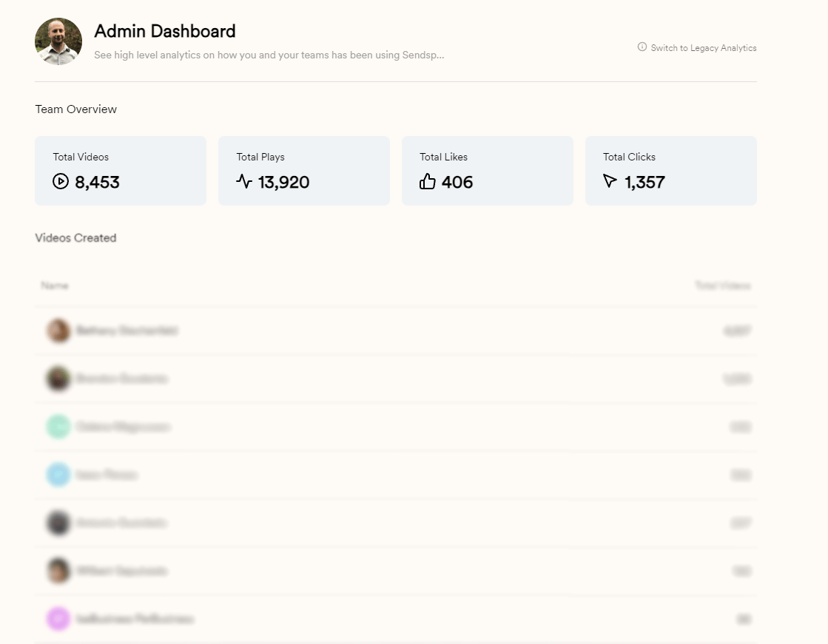Click the play icon in Total Videos card

[61, 182]
